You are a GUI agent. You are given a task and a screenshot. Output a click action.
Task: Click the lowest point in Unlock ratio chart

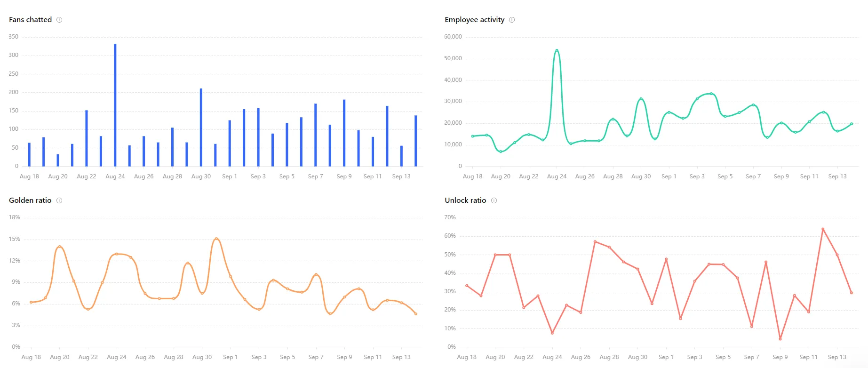780,339
